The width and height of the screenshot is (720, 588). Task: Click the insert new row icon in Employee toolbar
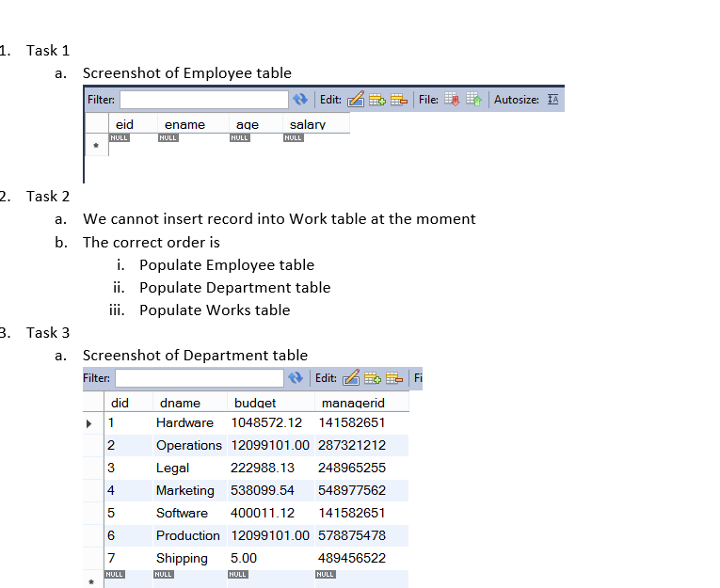tap(376, 100)
